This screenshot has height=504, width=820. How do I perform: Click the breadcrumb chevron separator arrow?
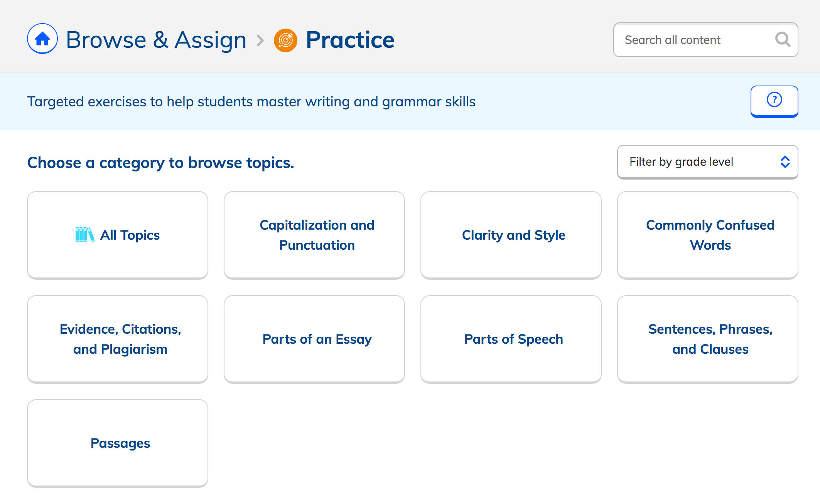click(261, 40)
